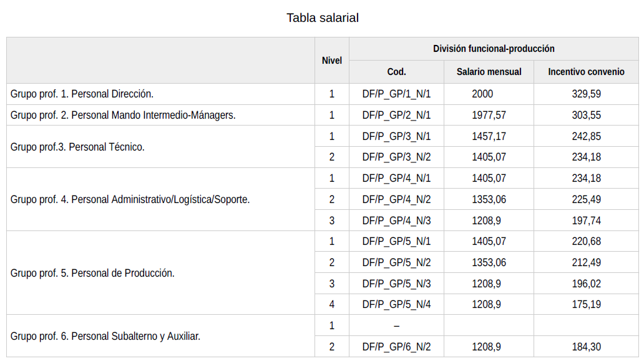
Task: Select the 'Personal Subalterno y Auxiliar' cell
Action: 105,336
